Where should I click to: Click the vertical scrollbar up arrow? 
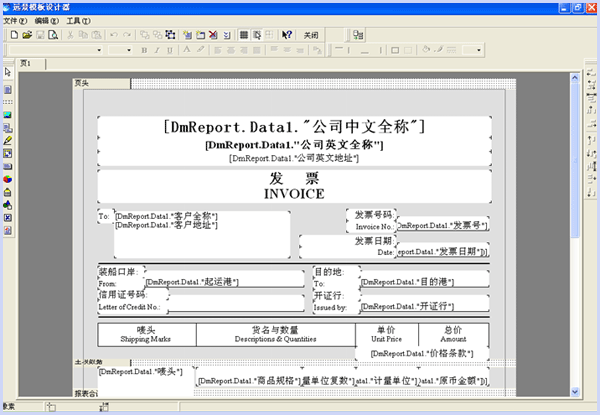point(575,78)
